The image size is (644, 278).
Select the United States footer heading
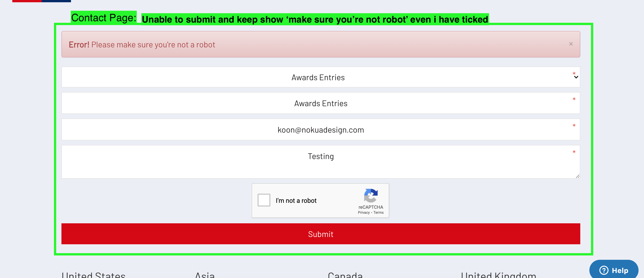94,275
